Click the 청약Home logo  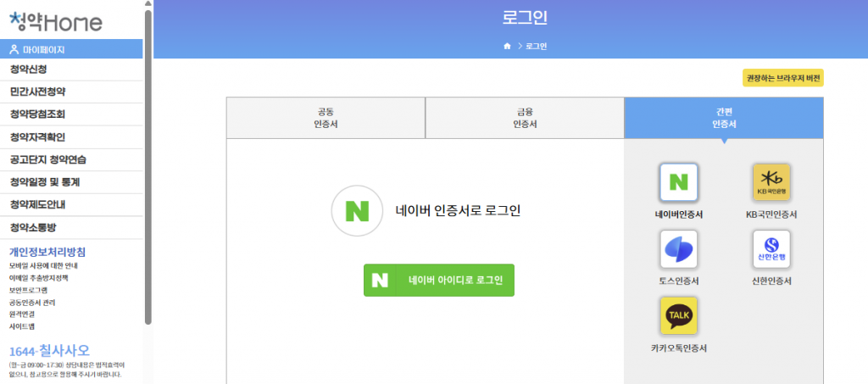pos(56,22)
